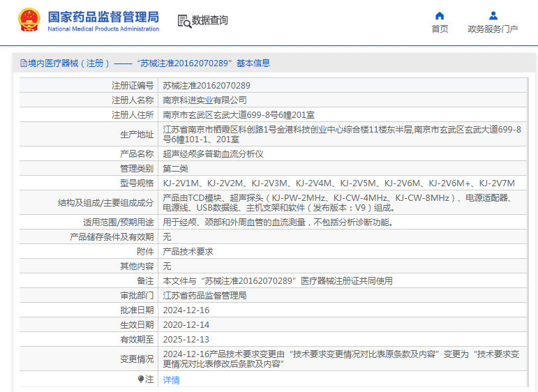Click the 首页 home icon
The width and height of the screenshot is (538, 392).
[x=440, y=16]
